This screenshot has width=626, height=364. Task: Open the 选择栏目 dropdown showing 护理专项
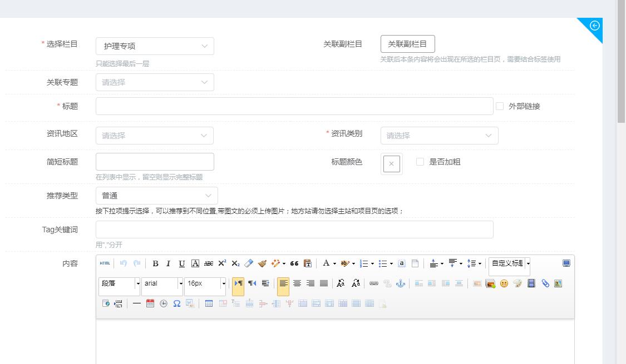(x=155, y=46)
